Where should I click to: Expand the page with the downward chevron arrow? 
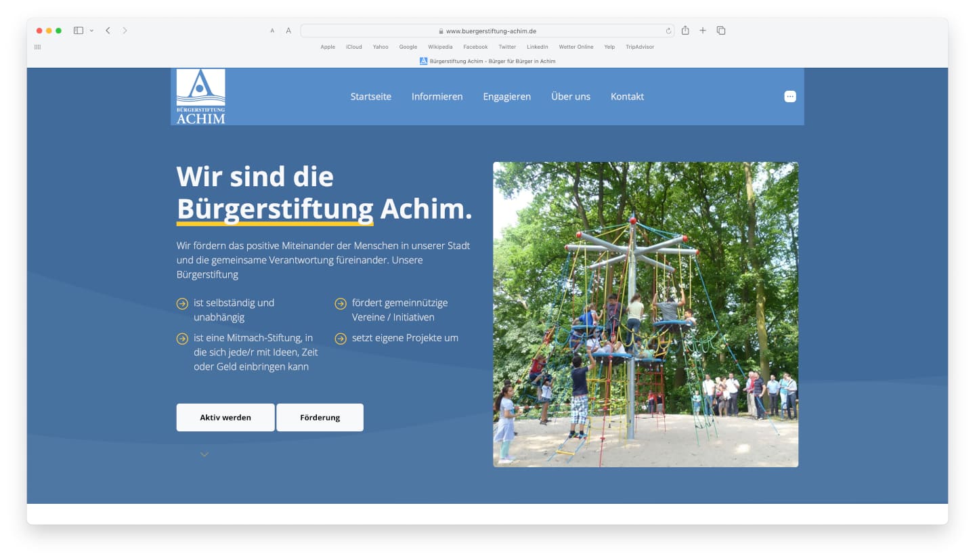click(x=204, y=454)
